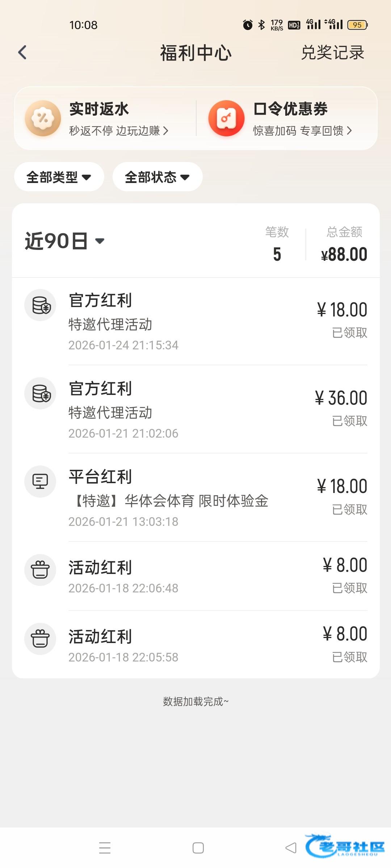
Task: Tap the ¥88.00 总金额 summary
Action: (344, 254)
